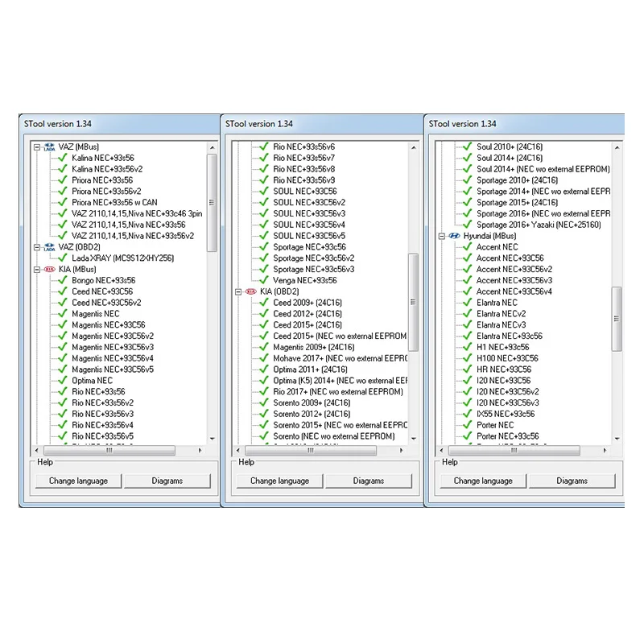
Task: Select the Sorento 2009+ (24C16) entry
Action: point(312,403)
